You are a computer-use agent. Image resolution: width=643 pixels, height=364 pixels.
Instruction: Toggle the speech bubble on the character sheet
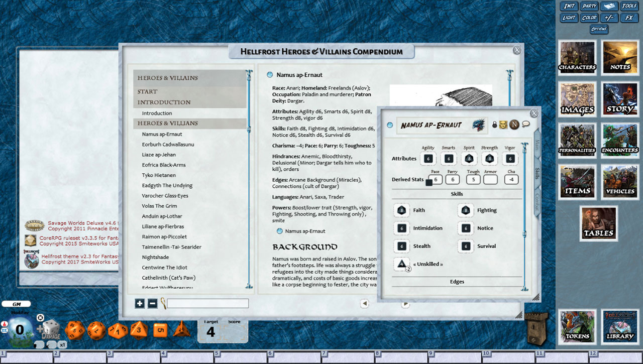[x=526, y=124]
